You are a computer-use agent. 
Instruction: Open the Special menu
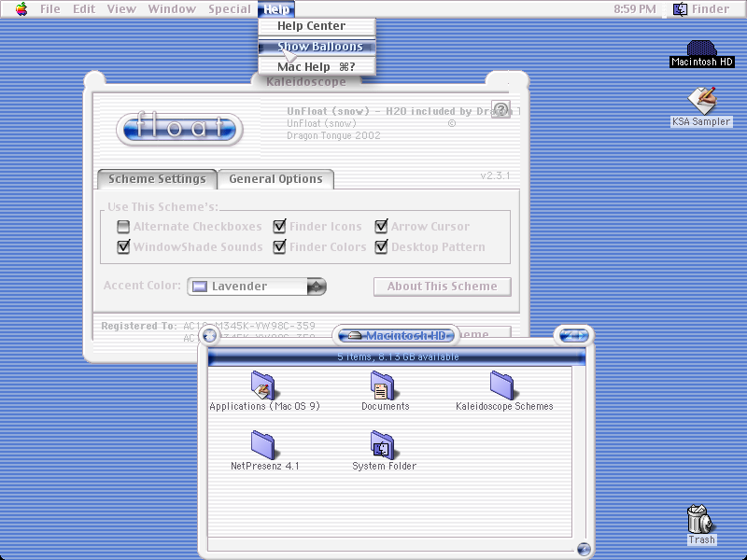tap(229, 9)
